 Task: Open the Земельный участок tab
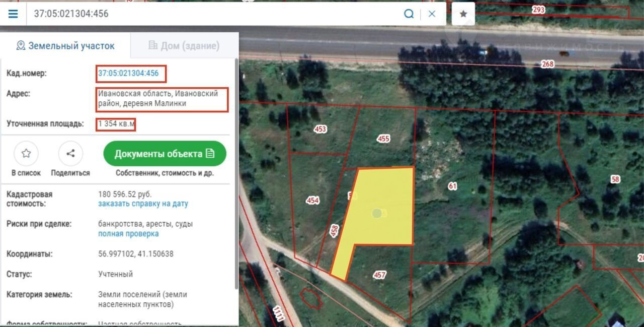(x=65, y=46)
